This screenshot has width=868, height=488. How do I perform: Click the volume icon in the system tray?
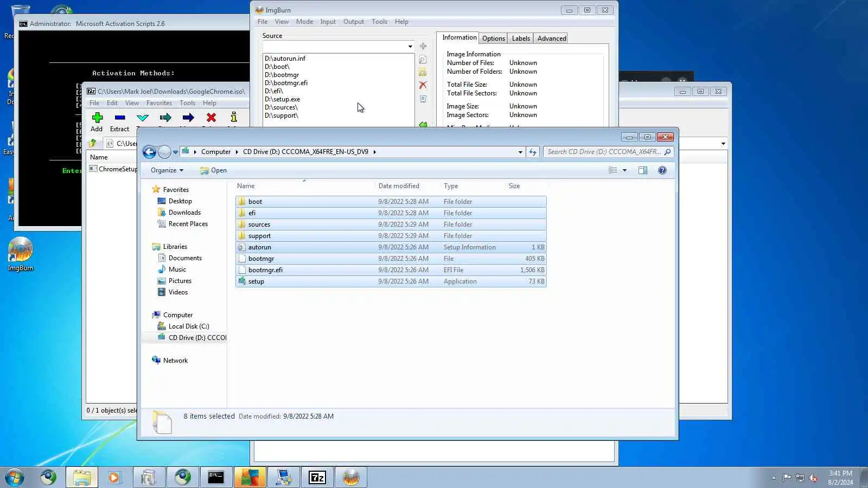point(813,478)
